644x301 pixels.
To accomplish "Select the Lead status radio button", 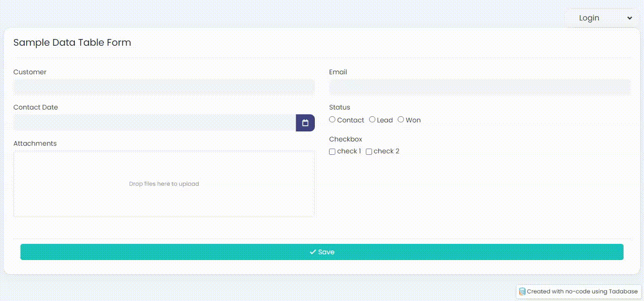I will [x=372, y=120].
